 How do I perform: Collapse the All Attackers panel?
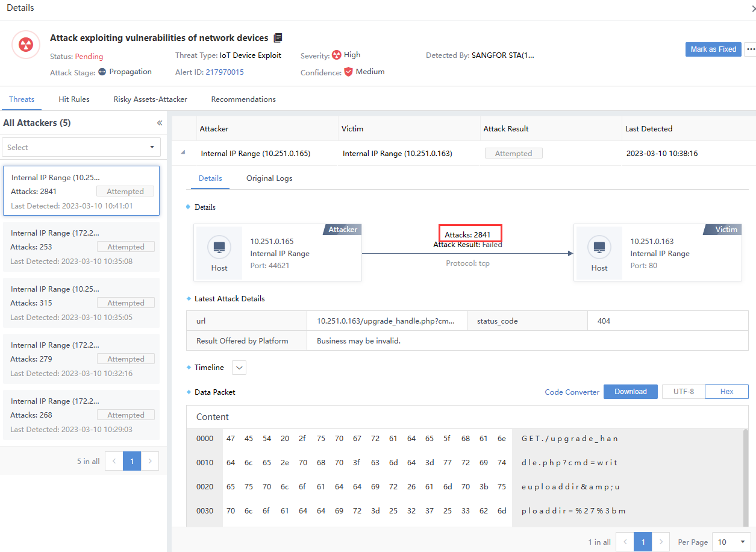[160, 123]
